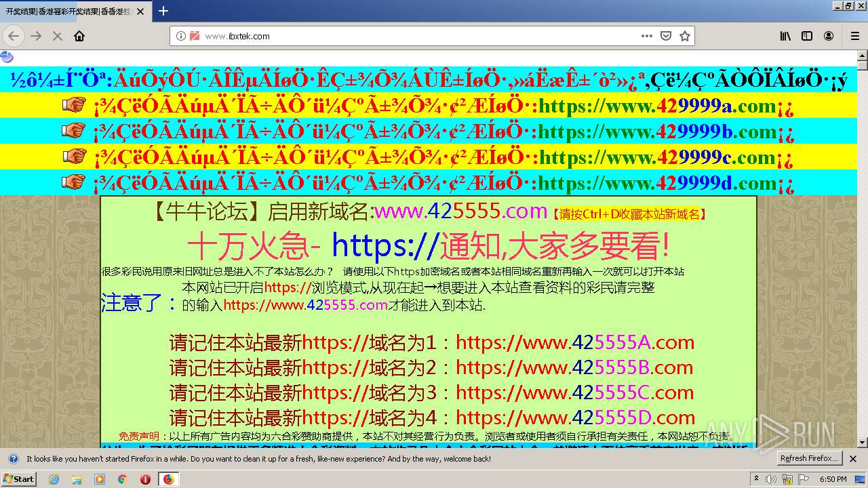868x488 pixels.
Task: Click the https://www.425555C.com domain text
Action: [x=575, y=392]
